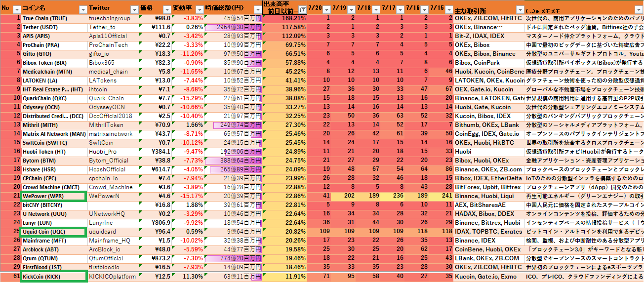
Task: Click the 7/20 date column header
Action: tap(315, 8)
